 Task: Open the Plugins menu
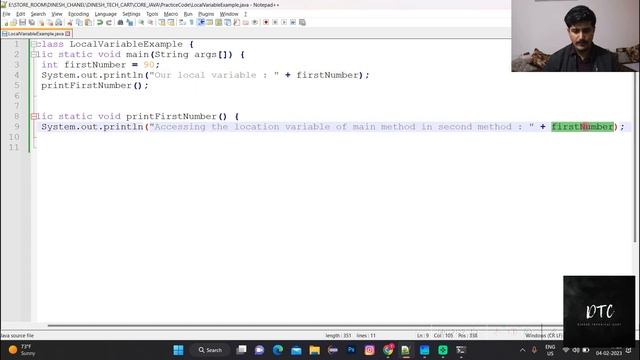point(206,14)
